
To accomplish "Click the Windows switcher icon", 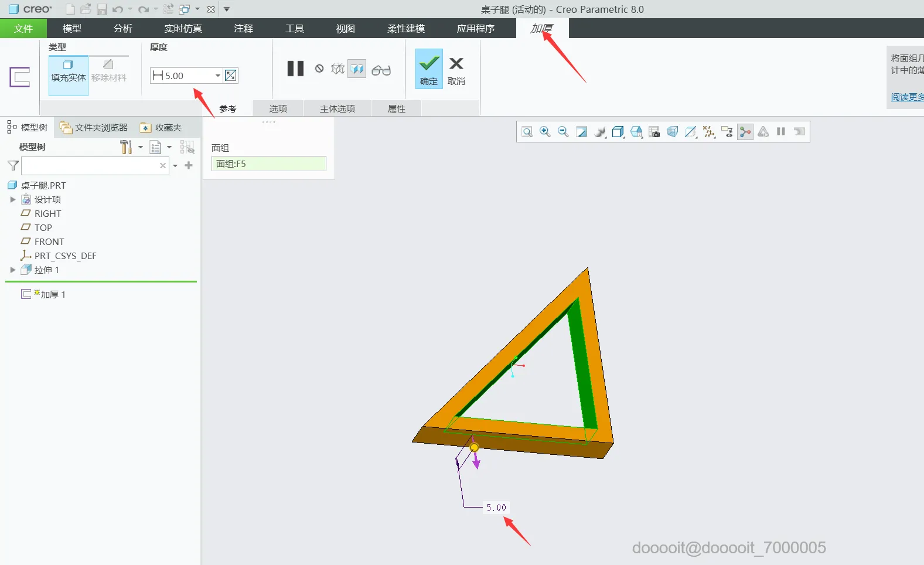I will tap(185, 9).
